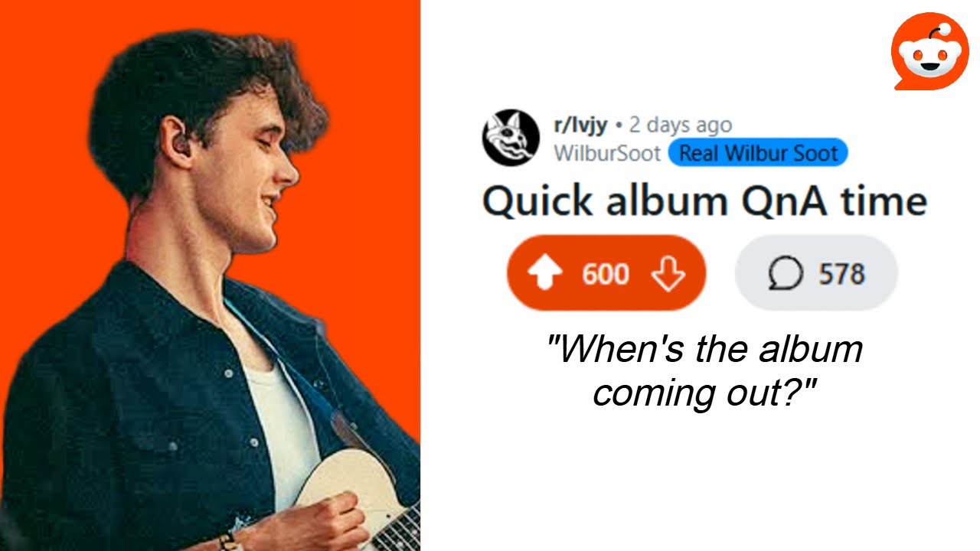
Task: Click the comment speech bubble icon
Action: tap(786, 273)
